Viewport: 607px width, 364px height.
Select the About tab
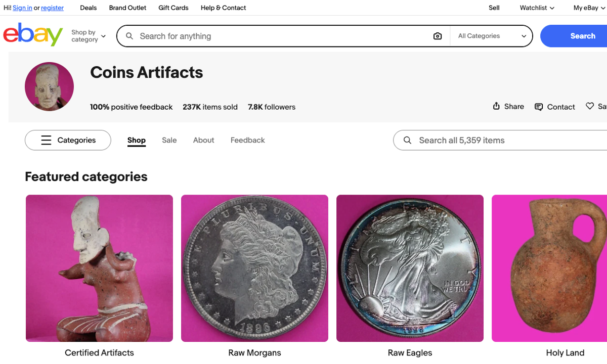tap(203, 140)
